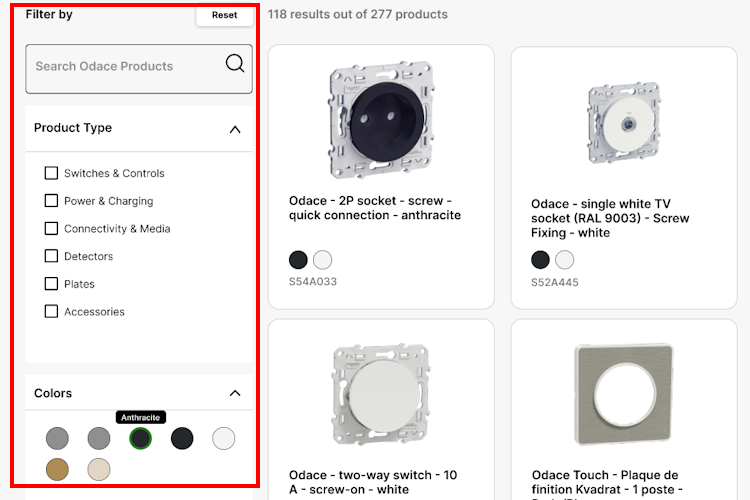
Task: Choose the white swatch in the Colors filter
Action: (224, 438)
